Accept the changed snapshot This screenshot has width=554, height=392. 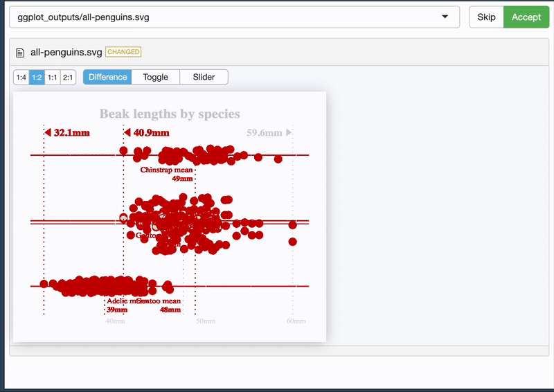pos(526,17)
